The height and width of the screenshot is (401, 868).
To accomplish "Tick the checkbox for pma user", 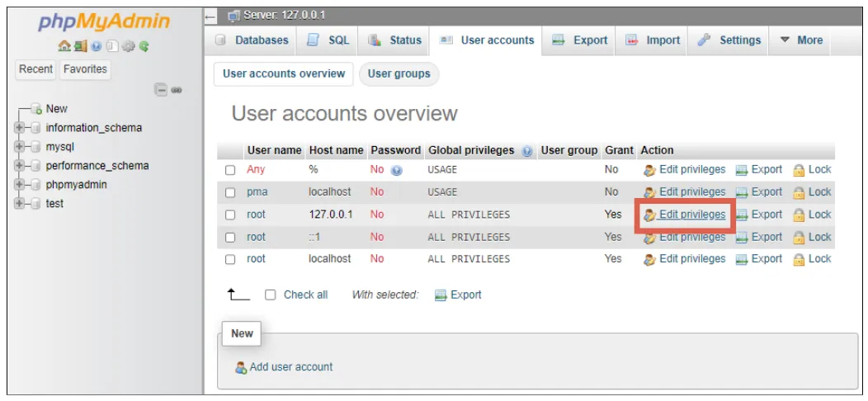I will (230, 193).
